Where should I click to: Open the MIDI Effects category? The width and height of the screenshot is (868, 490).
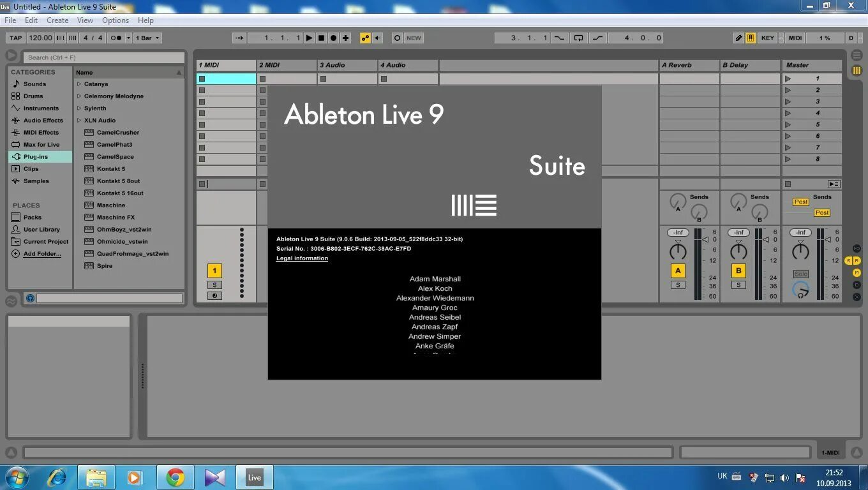click(x=41, y=132)
